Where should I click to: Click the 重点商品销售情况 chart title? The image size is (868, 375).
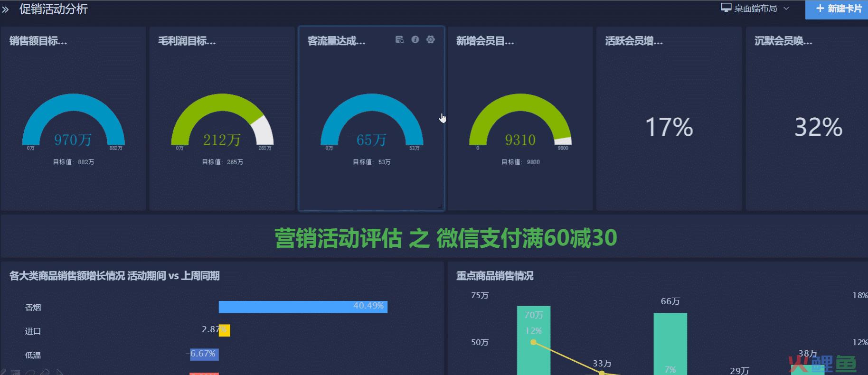click(495, 276)
